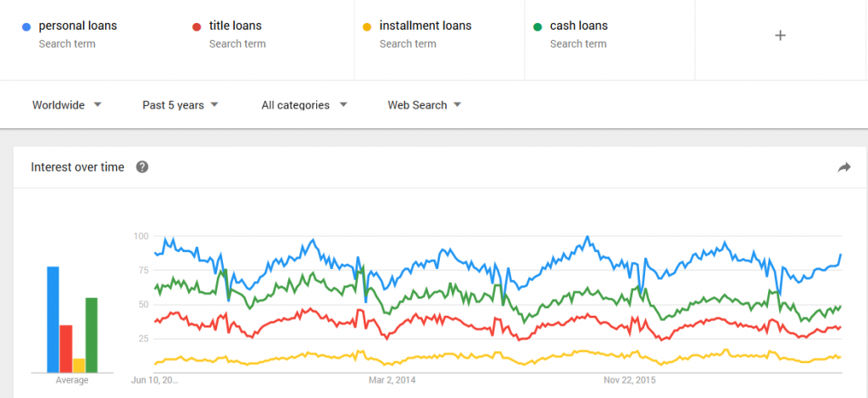Open the Interest over time help icon
This screenshot has width=868, height=398.
[142, 167]
